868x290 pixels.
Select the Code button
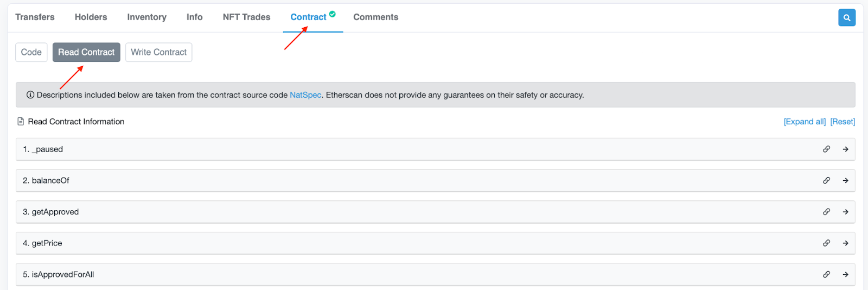click(x=31, y=52)
